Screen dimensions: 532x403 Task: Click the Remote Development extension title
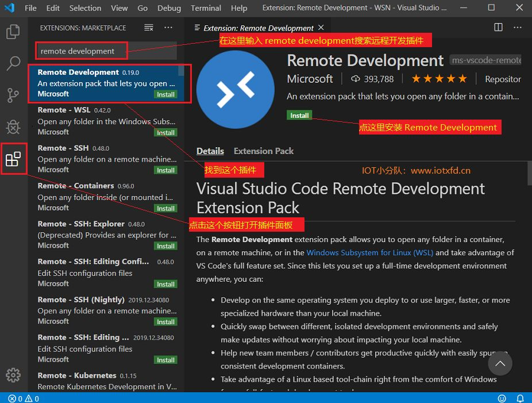tap(365, 61)
